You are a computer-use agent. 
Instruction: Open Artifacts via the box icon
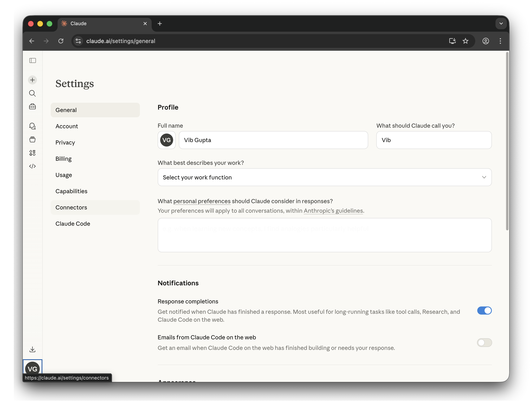click(x=32, y=139)
